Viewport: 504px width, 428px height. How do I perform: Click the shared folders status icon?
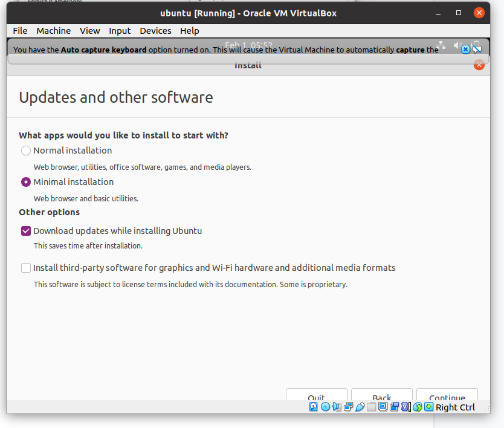click(371, 407)
